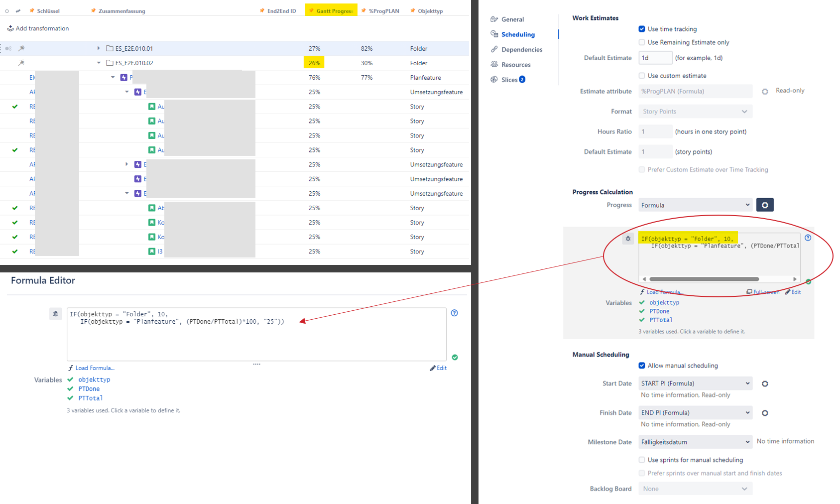This screenshot has width=840, height=504.
Task: Click the formula valid green check in Editor
Action: (455, 357)
